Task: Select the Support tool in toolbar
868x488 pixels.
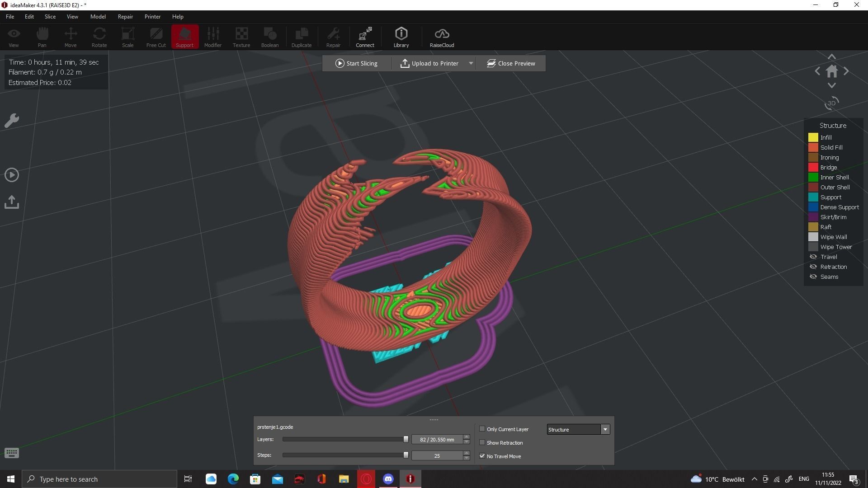Action: (x=184, y=37)
